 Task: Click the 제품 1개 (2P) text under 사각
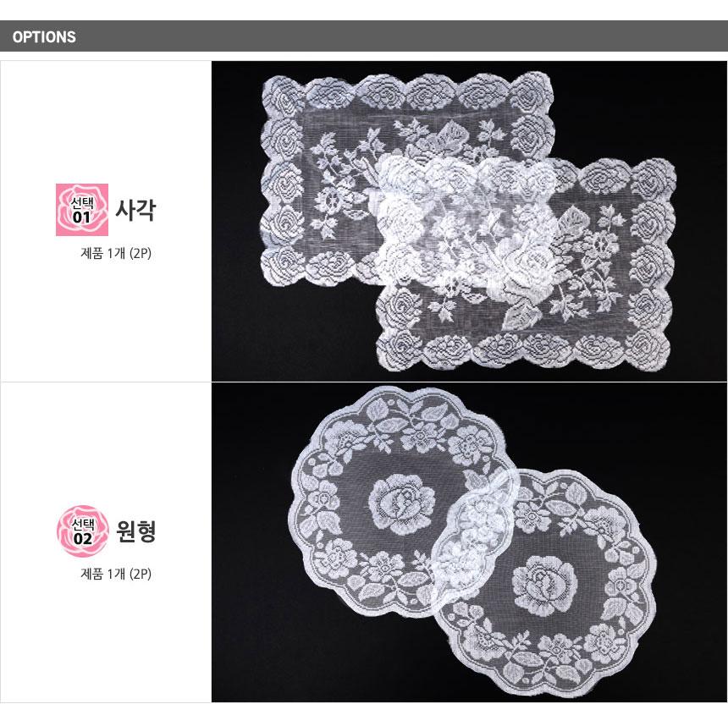(116, 253)
